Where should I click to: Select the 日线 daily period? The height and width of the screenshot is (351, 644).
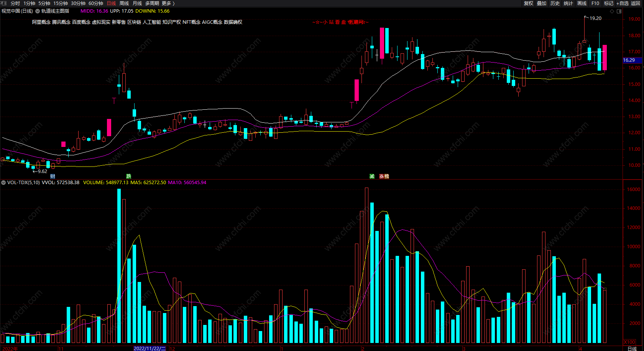pyautogui.click(x=111, y=3)
